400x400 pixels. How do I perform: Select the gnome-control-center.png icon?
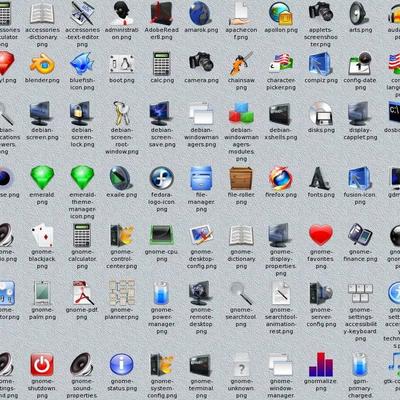pos(122,235)
